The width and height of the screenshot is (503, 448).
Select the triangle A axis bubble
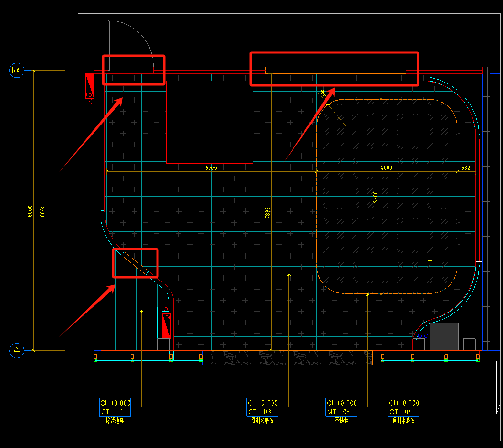pyautogui.click(x=16, y=351)
